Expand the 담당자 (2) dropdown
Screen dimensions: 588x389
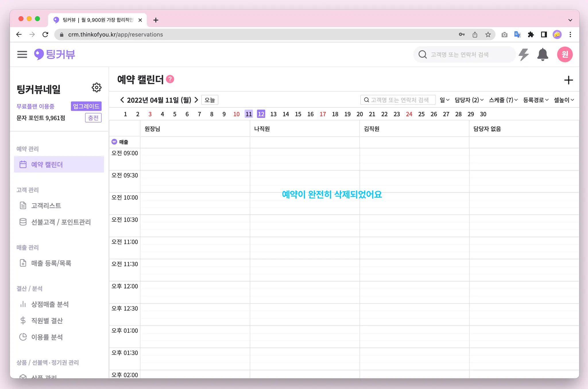469,100
